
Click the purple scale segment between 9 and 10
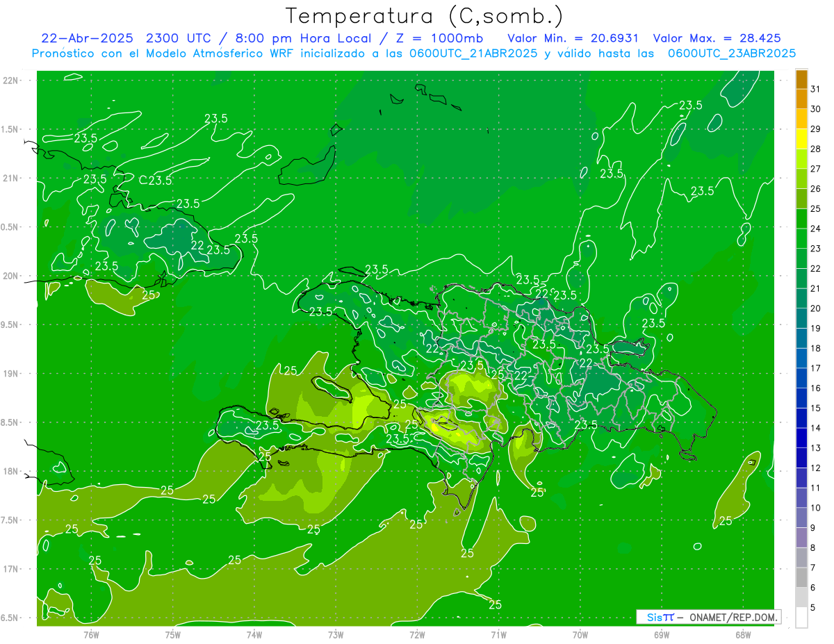pyautogui.click(x=801, y=518)
